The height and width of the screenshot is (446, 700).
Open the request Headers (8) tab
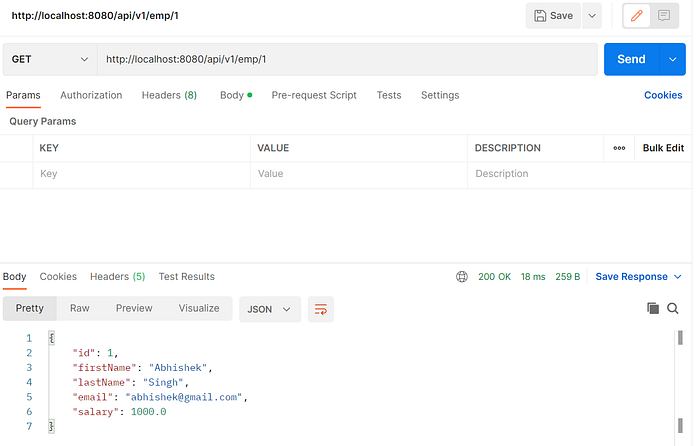coord(169,95)
